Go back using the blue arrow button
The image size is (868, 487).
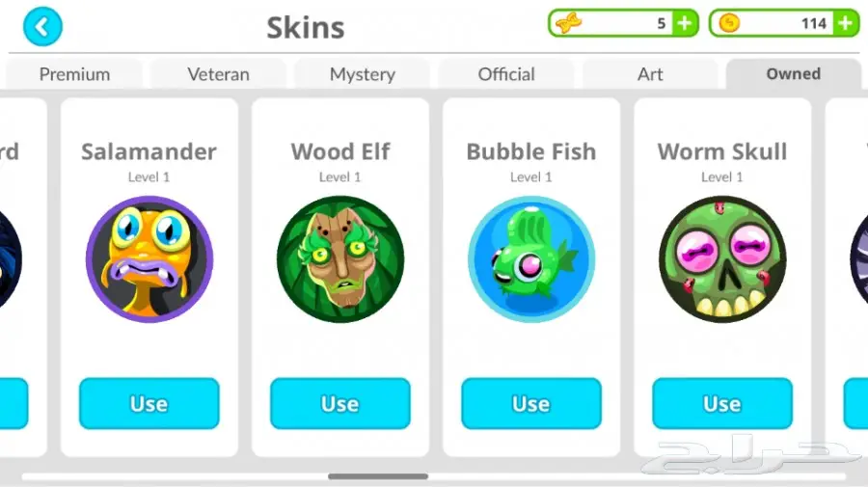tap(42, 27)
